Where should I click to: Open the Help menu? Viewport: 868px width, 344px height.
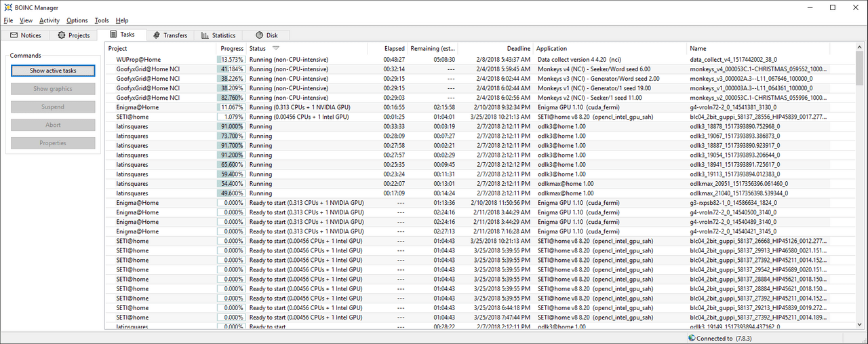coord(122,20)
